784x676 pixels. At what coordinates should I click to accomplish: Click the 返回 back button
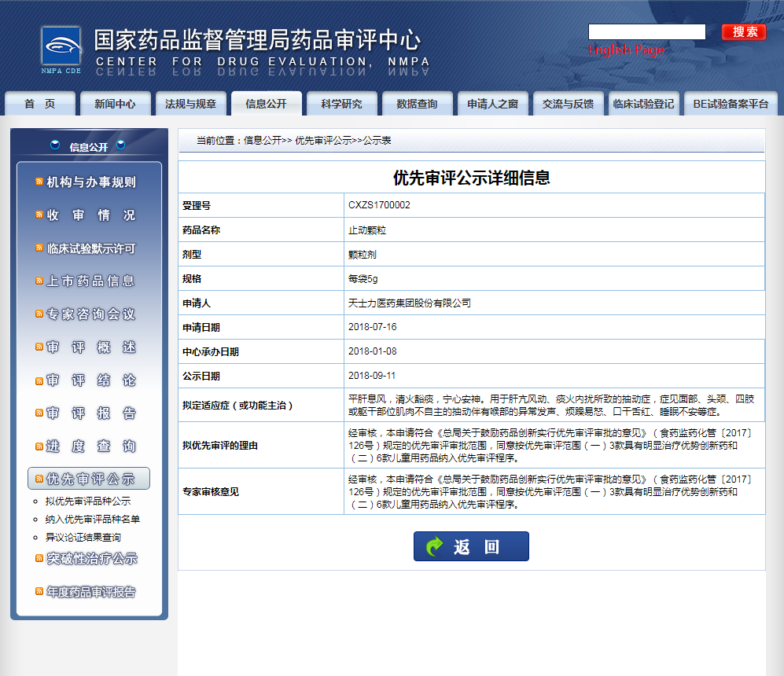(x=471, y=546)
